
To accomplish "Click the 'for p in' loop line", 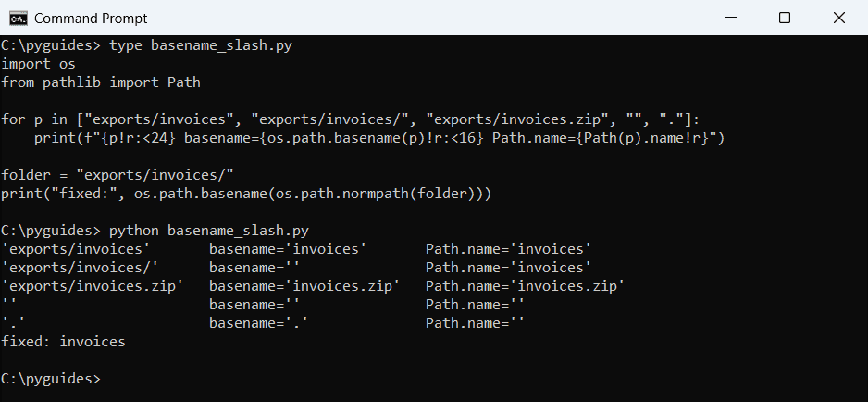I will [x=351, y=119].
